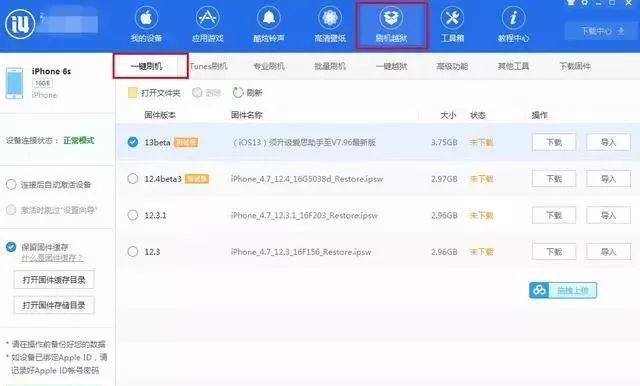Click 导入 for the 13beta firmware
This screenshot has height=386, width=640.
608,142
